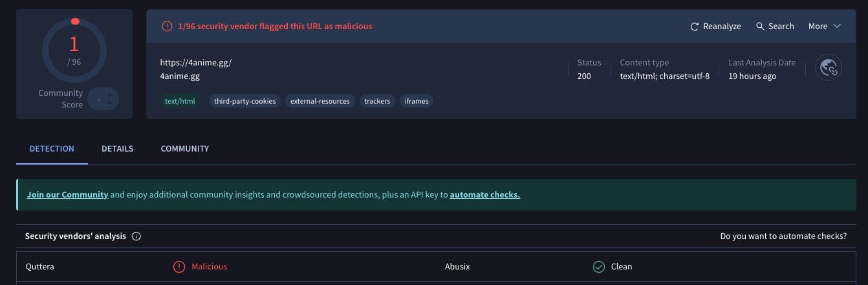868x285 pixels.
Task: Click the magnifier icon next to Search
Action: pos(760,27)
